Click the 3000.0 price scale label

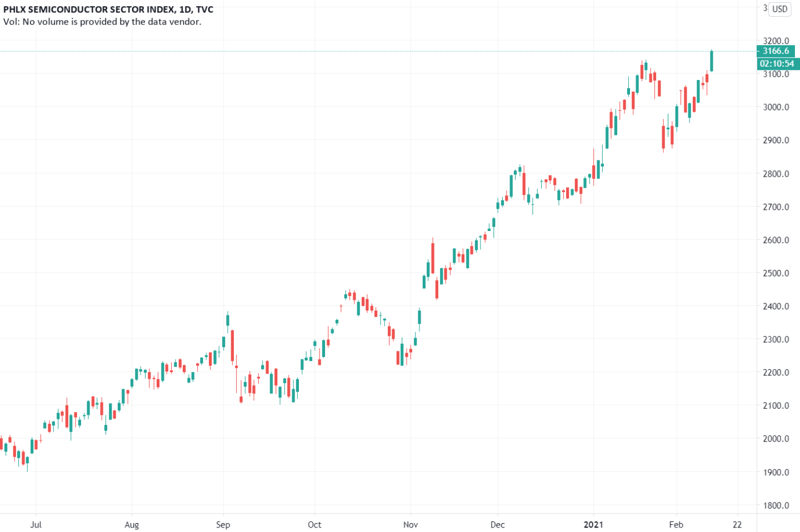click(x=776, y=107)
